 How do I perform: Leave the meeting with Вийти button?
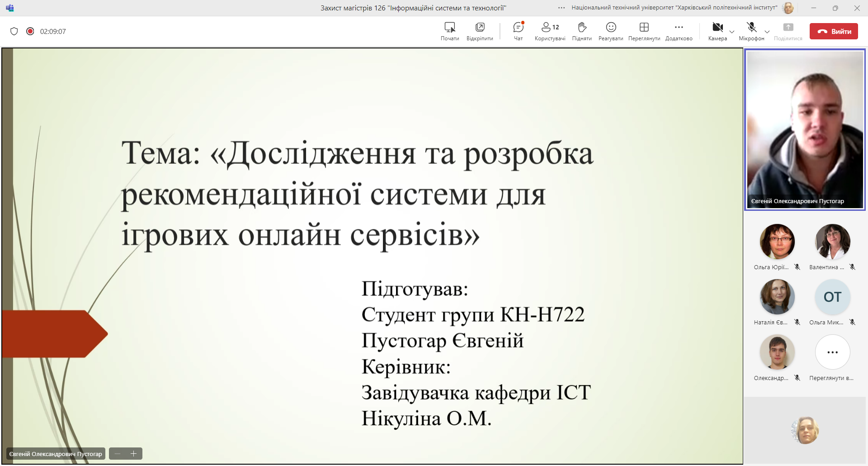click(x=834, y=31)
